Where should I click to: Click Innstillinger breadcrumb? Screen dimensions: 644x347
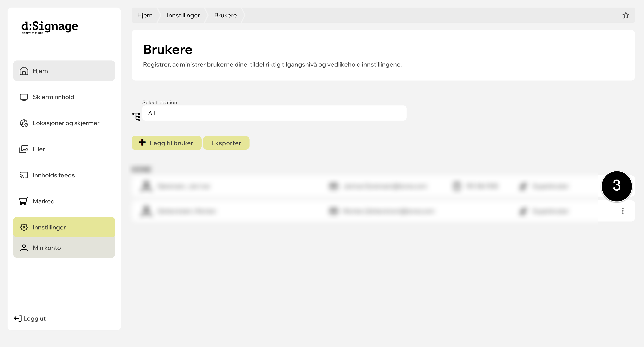click(183, 15)
